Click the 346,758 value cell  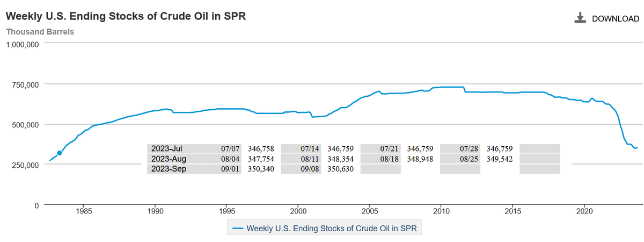(x=260, y=149)
